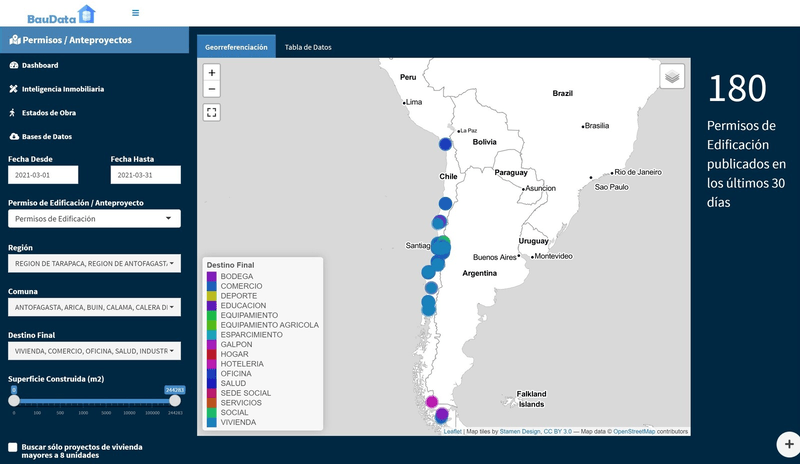Click the SERVICIOS legend color swatch
The image size is (800, 464).
click(211, 402)
